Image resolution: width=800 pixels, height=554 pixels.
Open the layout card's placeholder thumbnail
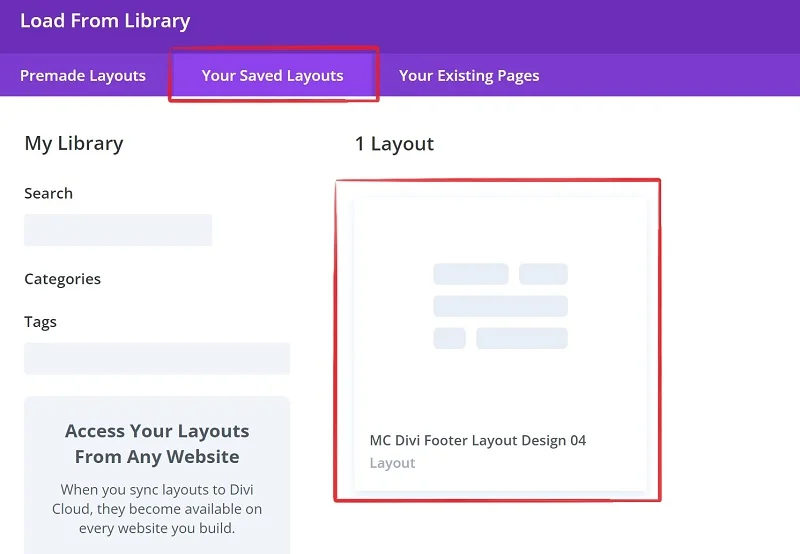501,306
